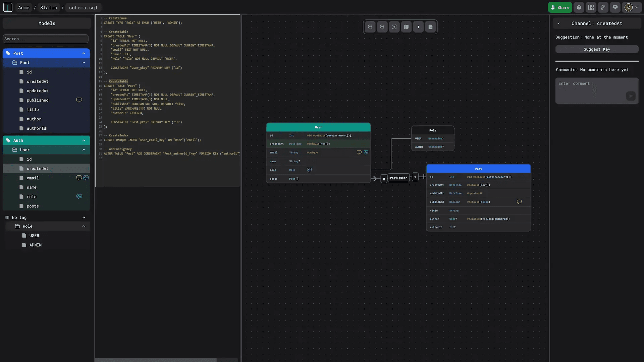The image size is (644, 362).
Task: Click the models search field
Action: pyautogui.click(x=46, y=39)
